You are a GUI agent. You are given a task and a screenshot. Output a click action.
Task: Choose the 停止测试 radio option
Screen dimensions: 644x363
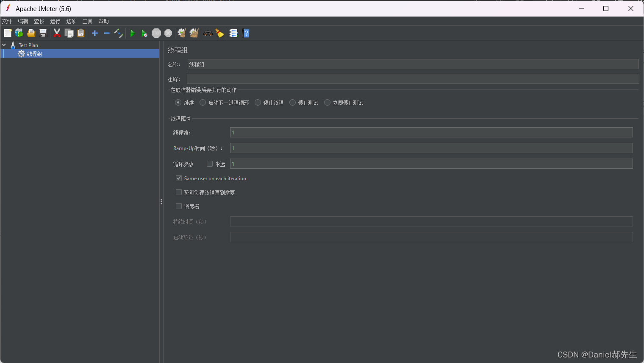pos(292,103)
